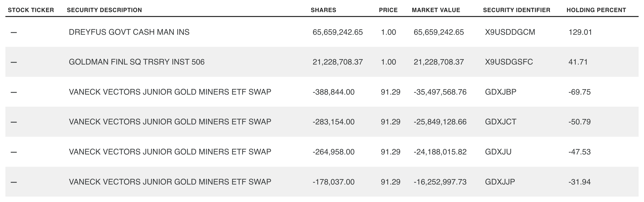
Task: Click identifier X9USDDGCM
Action: (510, 32)
